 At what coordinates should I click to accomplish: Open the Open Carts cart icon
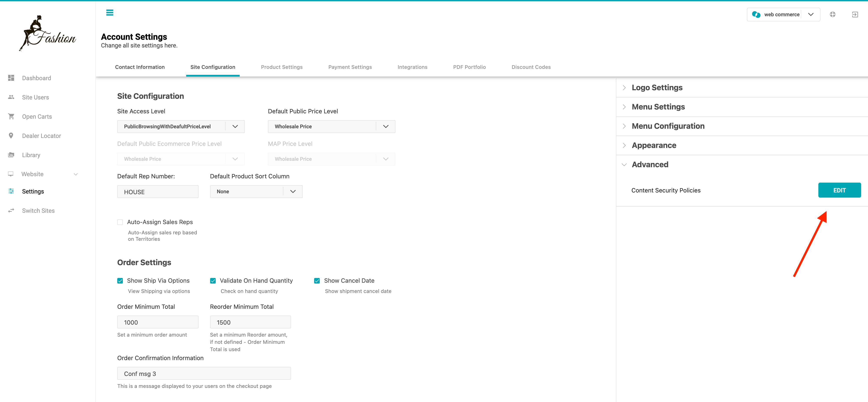tap(11, 116)
